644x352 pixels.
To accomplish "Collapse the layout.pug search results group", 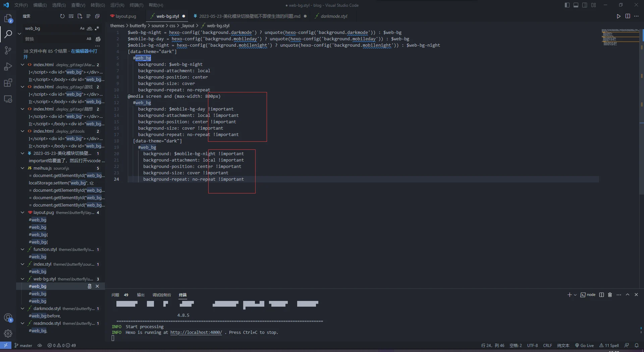I will click(x=22, y=213).
